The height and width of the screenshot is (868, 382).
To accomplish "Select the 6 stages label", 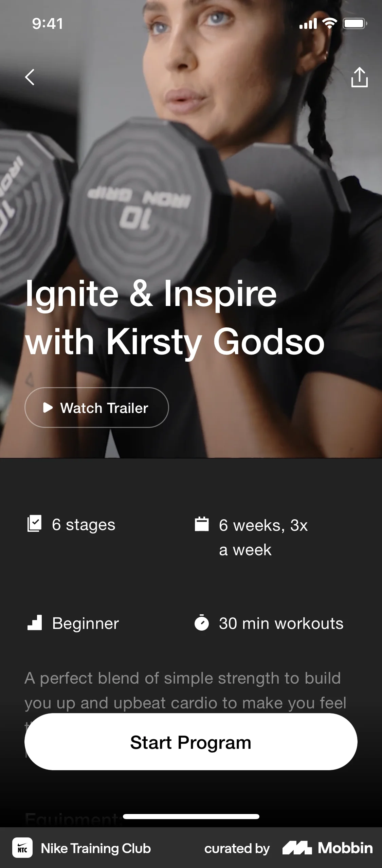I will point(84,524).
